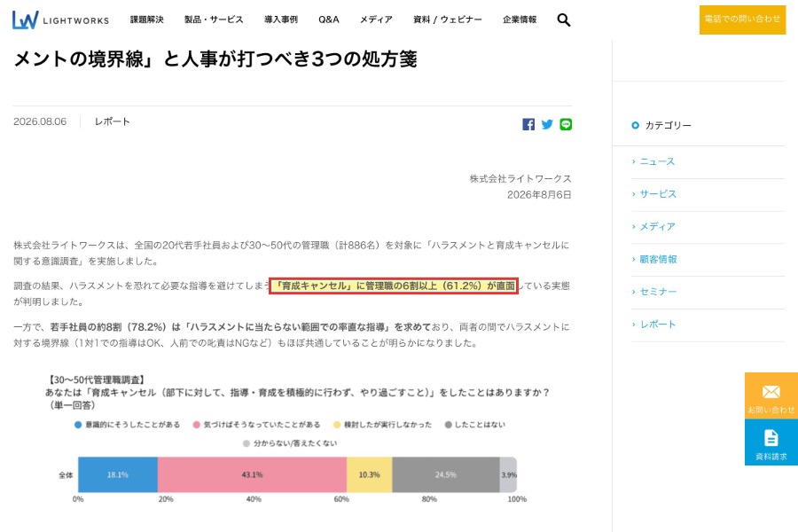The image size is (798, 532).
Task: Click the envelope お問い合わせ floating button
Action: click(x=771, y=395)
